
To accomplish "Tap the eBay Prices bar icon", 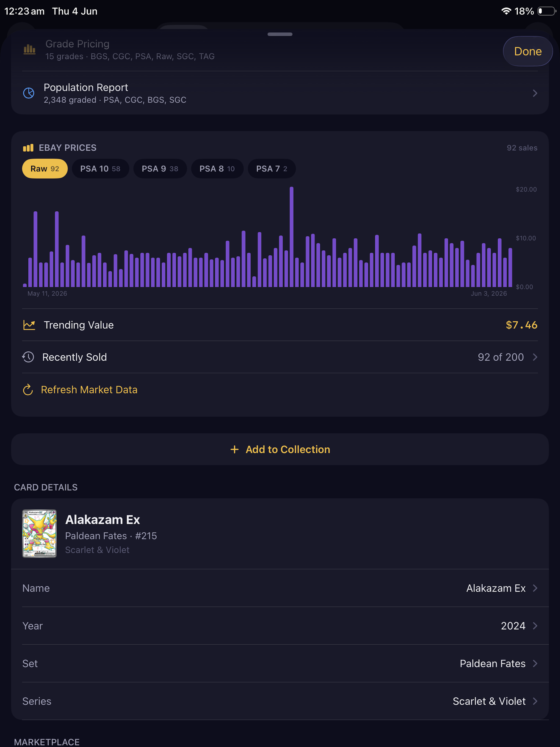I will coord(28,148).
